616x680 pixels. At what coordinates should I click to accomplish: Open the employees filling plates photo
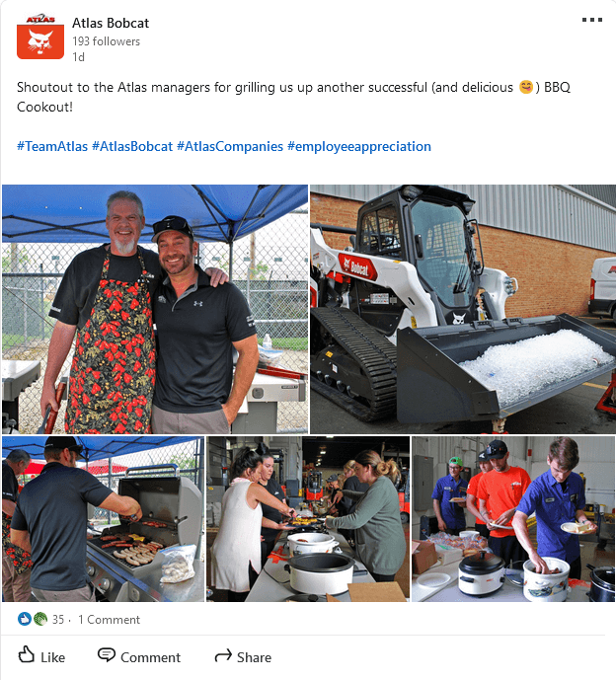[x=513, y=519]
